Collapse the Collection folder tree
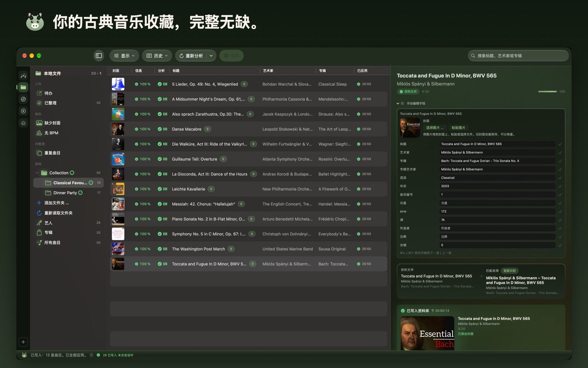Image resolution: width=588 pixels, height=368 pixels. pyautogui.click(x=37, y=173)
